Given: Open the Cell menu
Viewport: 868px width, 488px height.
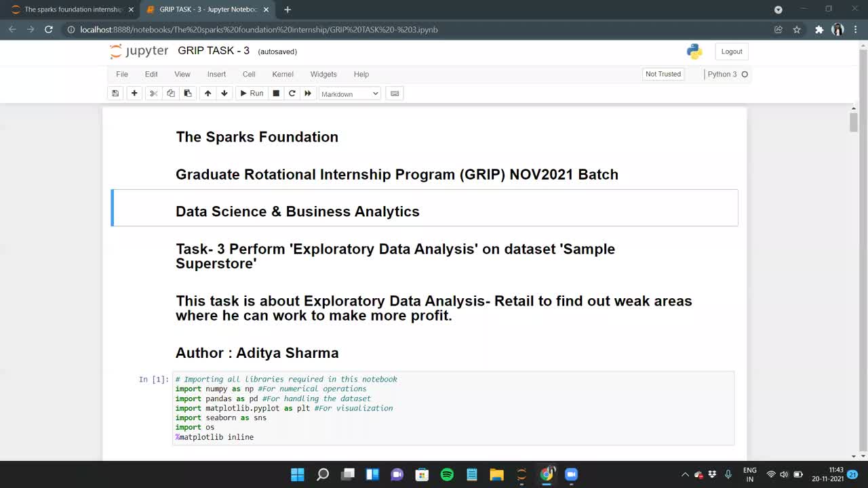Looking at the screenshot, I should [249, 75].
